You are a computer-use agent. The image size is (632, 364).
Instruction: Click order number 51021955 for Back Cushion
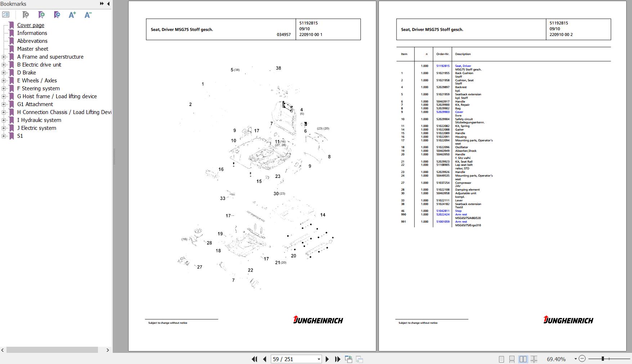tap(443, 73)
